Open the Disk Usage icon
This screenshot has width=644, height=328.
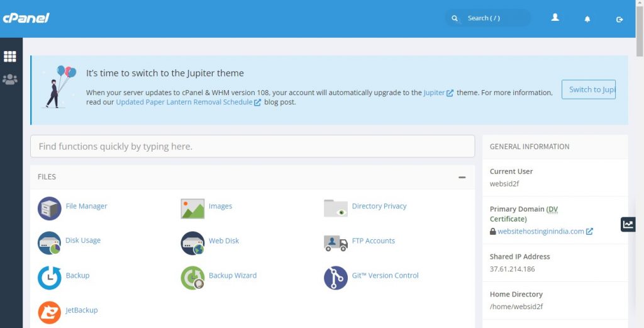point(50,242)
